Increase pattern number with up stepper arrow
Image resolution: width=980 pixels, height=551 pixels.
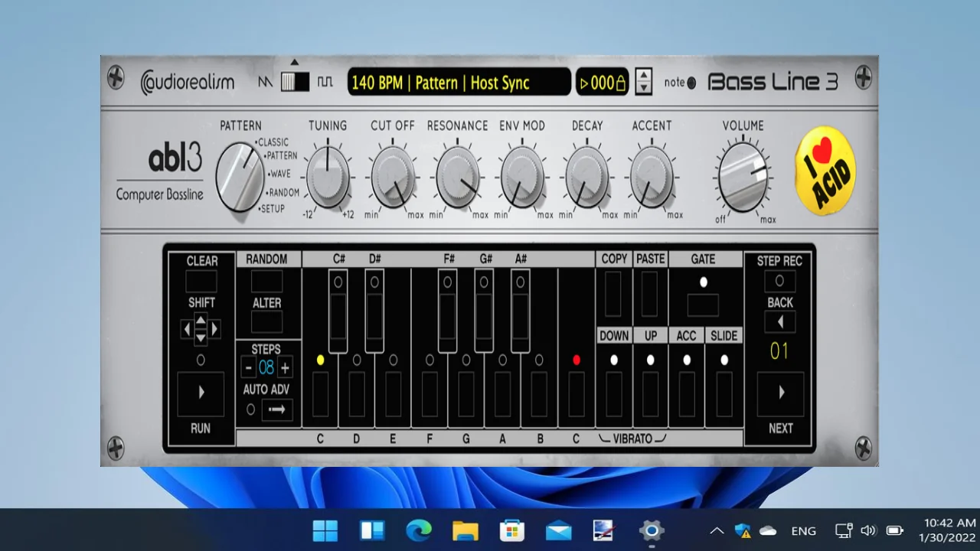click(644, 75)
